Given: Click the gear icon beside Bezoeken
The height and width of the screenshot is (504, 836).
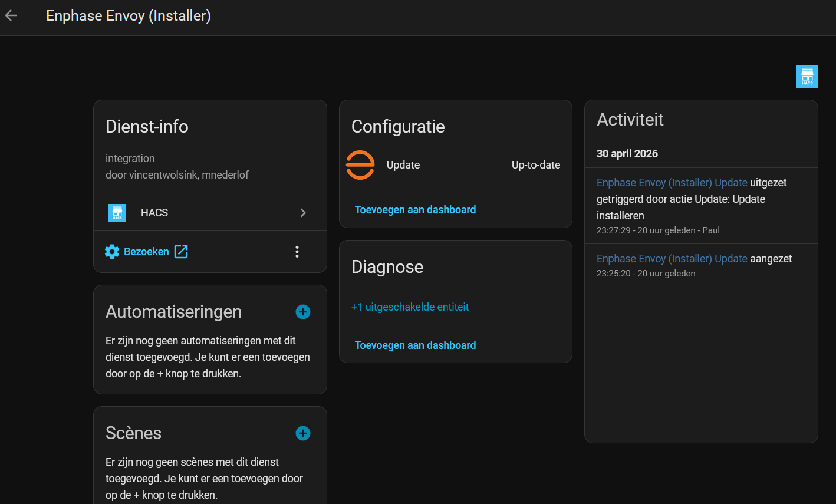Looking at the screenshot, I should pos(112,252).
